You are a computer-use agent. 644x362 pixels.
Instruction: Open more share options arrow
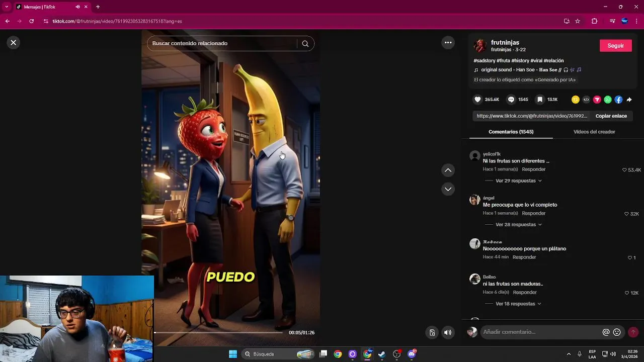coord(629,100)
